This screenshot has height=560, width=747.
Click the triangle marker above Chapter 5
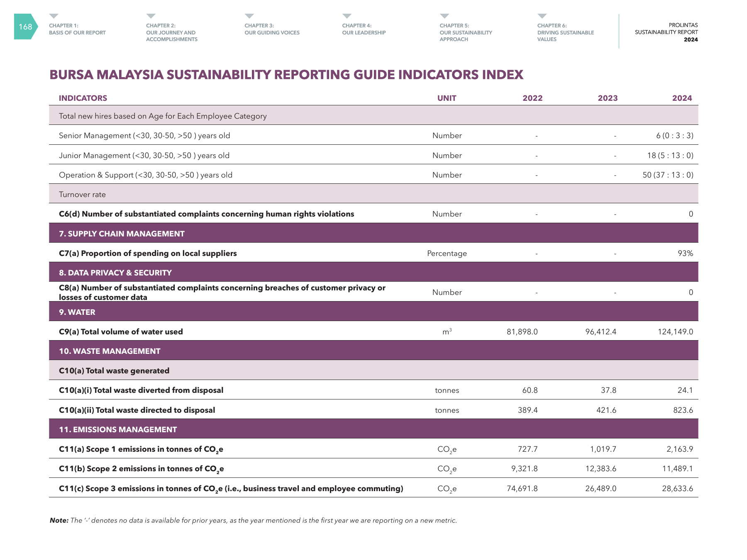click(x=444, y=16)
